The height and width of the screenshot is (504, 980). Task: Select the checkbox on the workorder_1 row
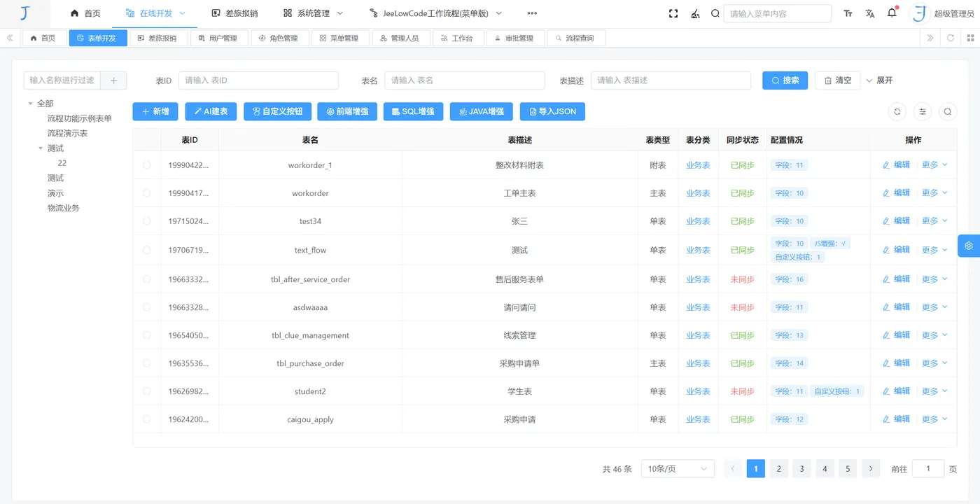[147, 164]
